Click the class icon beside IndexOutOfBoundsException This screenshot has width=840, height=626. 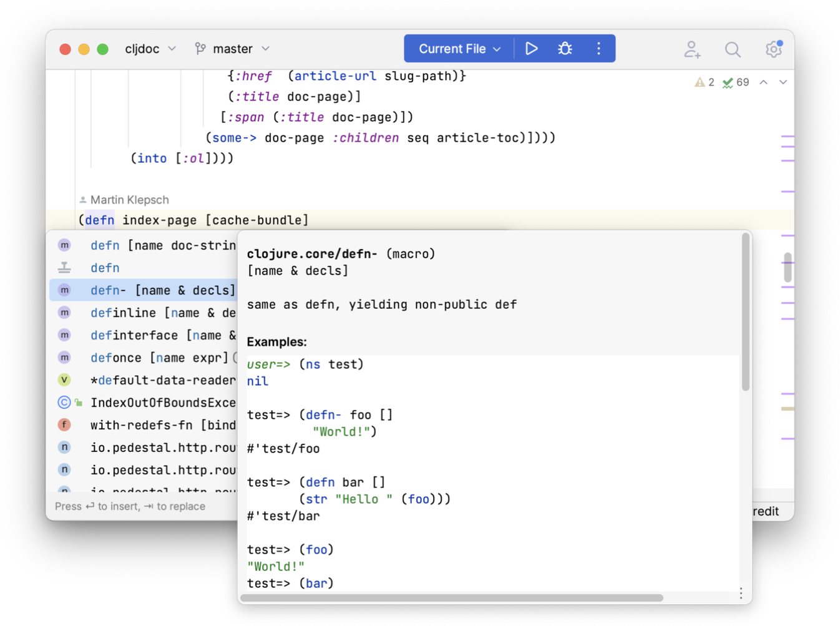[64, 403]
